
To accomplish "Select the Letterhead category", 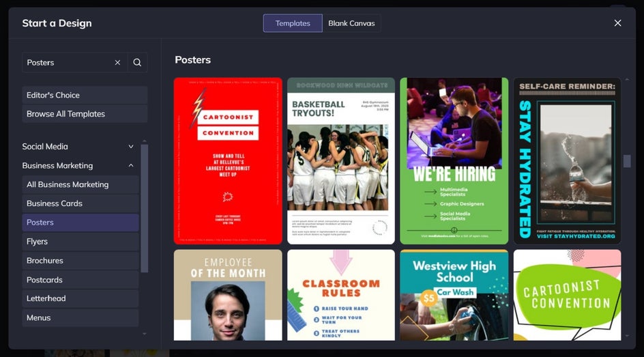I will tap(80, 298).
